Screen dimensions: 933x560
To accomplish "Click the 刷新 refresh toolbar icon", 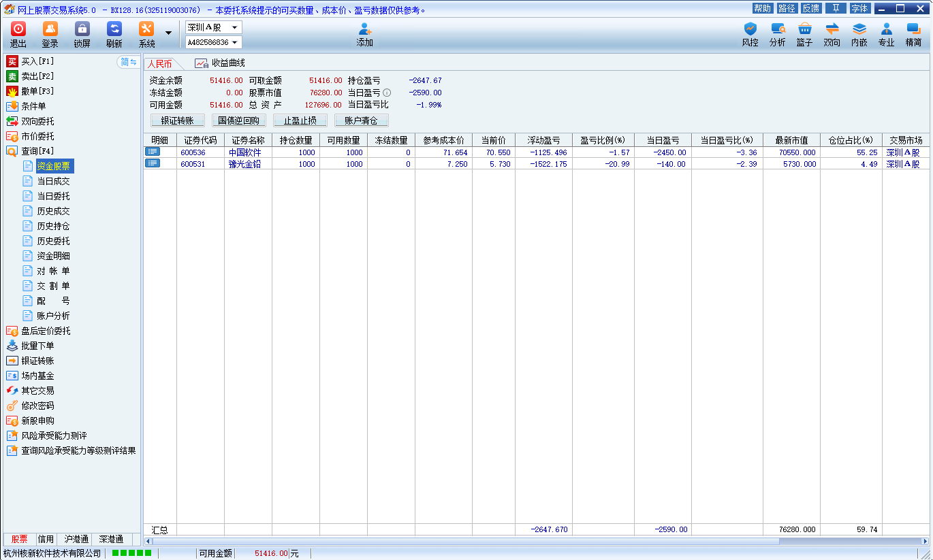I will [114, 29].
